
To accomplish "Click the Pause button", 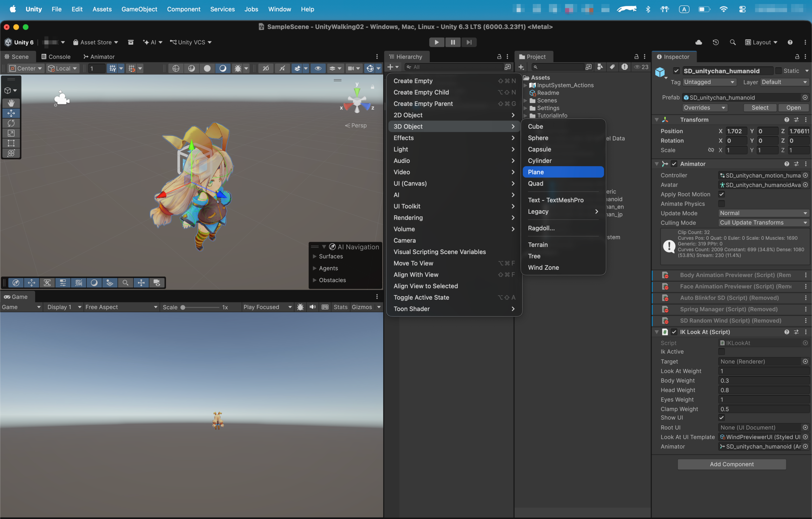I will pos(453,42).
